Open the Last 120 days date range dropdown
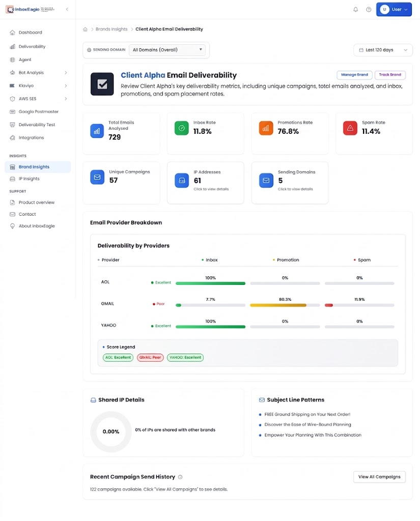Image resolution: width=420 pixels, height=521 pixels. [x=383, y=50]
